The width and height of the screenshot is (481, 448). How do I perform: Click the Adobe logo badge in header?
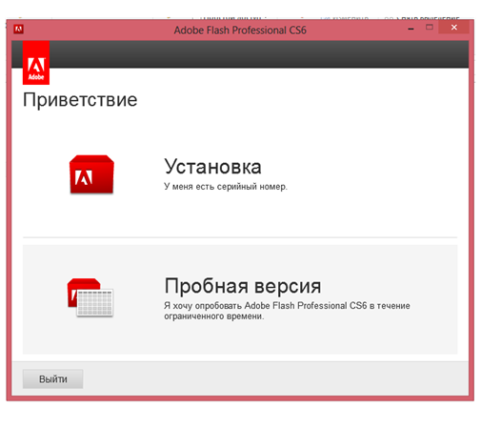pyautogui.click(x=36, y=63)
